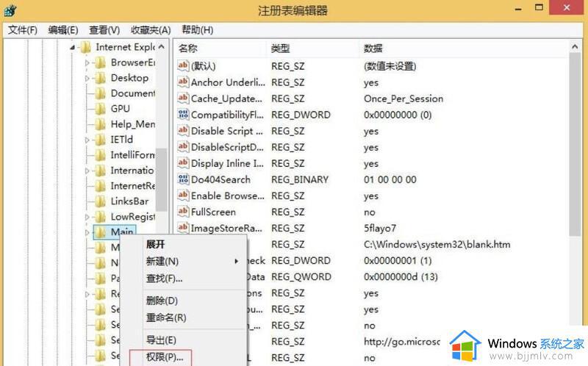The image size is (588, 366).
Task: Click the Document key folder icon
Action: [100, 93]
